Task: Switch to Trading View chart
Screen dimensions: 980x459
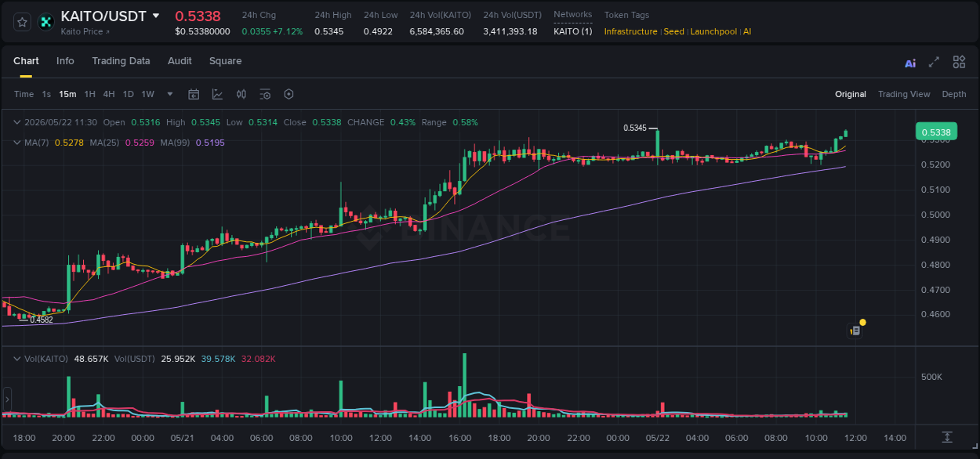Action: point(904,94)
